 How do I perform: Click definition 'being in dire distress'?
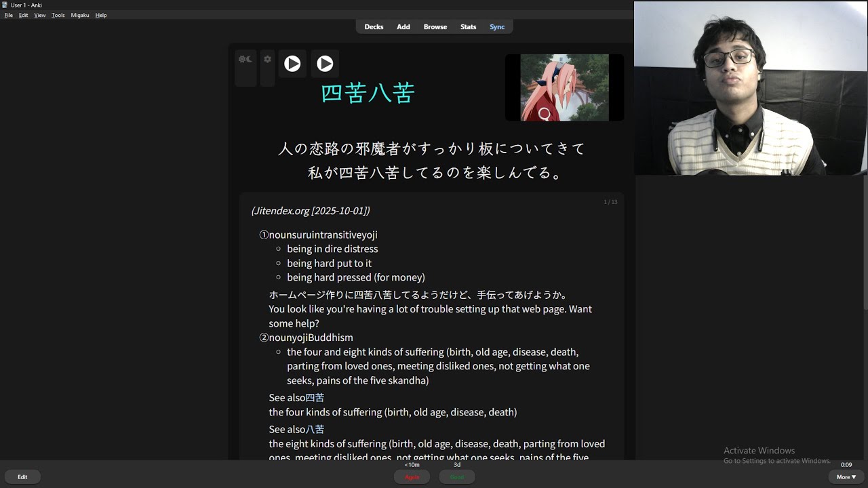tap(332, 249)
